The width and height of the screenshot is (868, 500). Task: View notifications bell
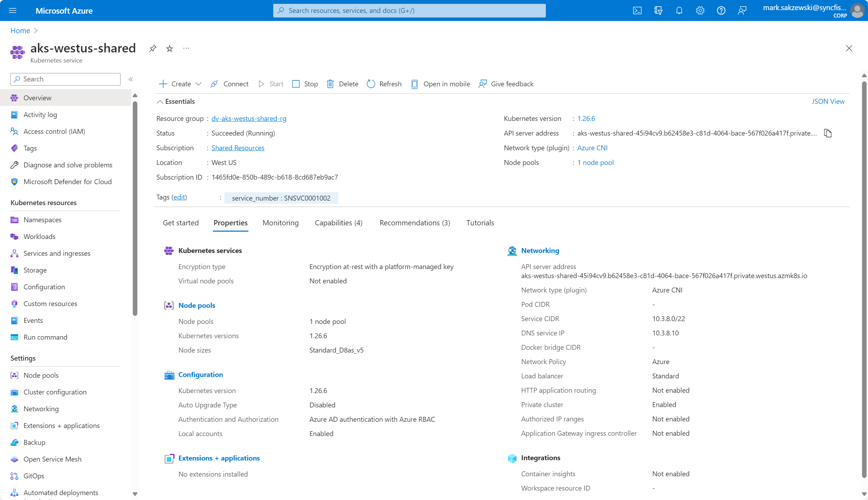click(x=679, y=10)
